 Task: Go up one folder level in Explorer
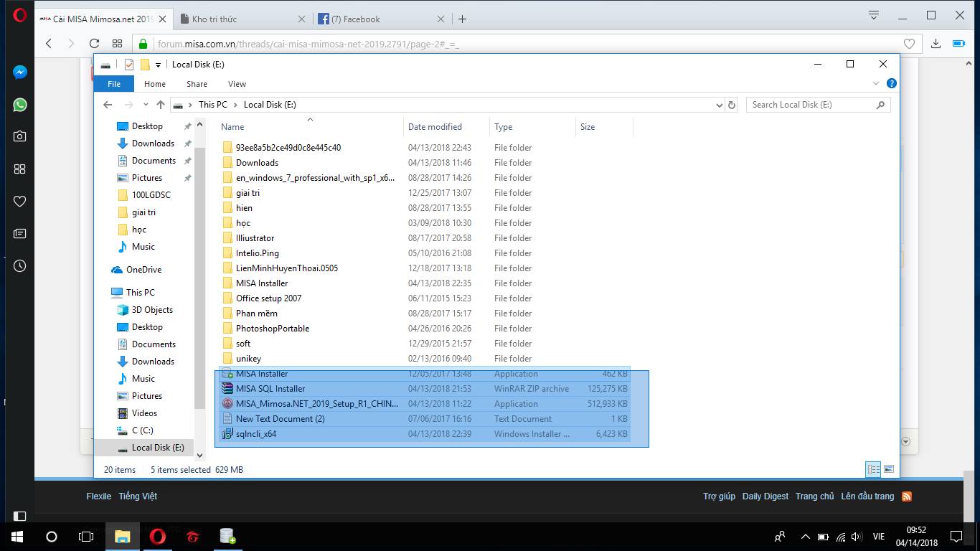point(161,105)
